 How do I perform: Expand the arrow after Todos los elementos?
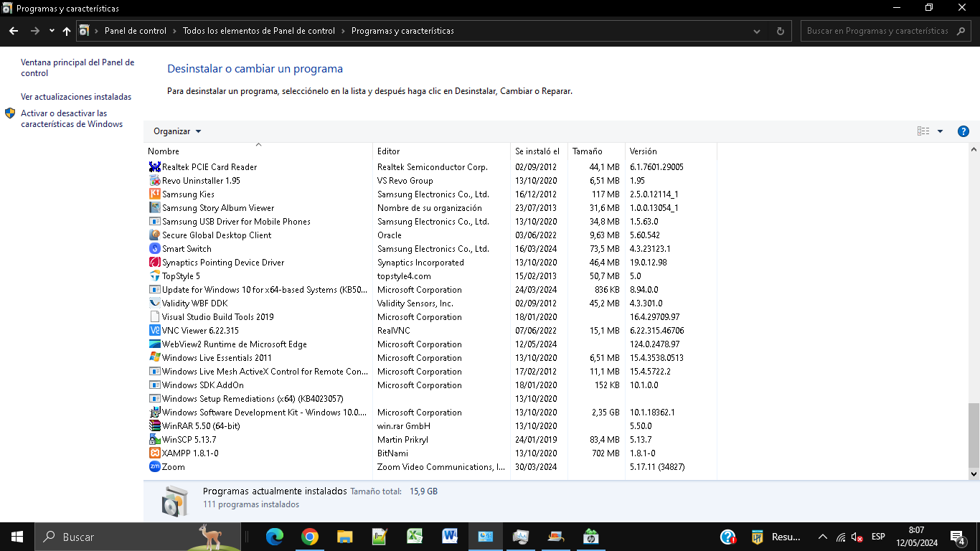tap(343, 31)
